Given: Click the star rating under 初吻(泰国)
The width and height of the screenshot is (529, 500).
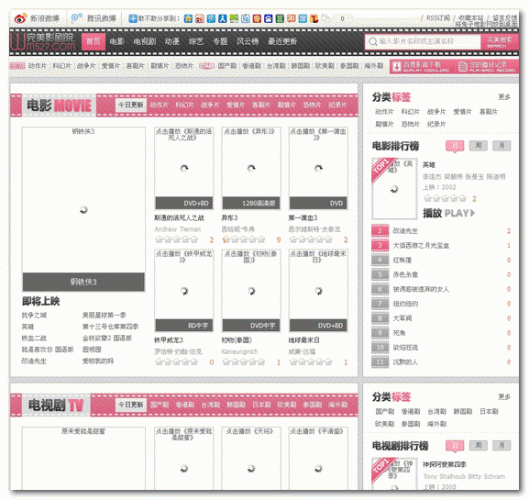Looking at the screenshot, I should 244,362.
